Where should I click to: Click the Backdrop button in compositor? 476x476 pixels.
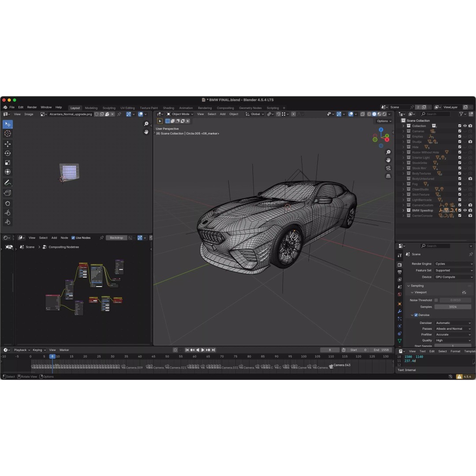click(116, 238)
